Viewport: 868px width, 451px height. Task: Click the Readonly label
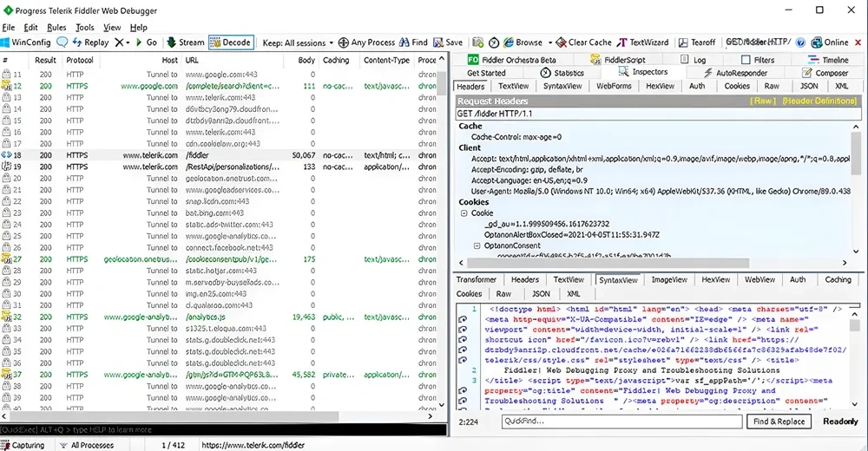(x=839, y=422)
